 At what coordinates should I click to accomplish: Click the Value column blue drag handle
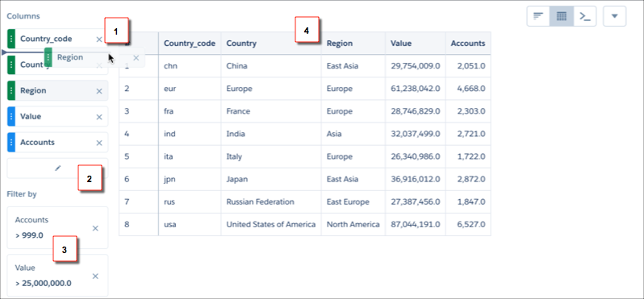point(11,117)
